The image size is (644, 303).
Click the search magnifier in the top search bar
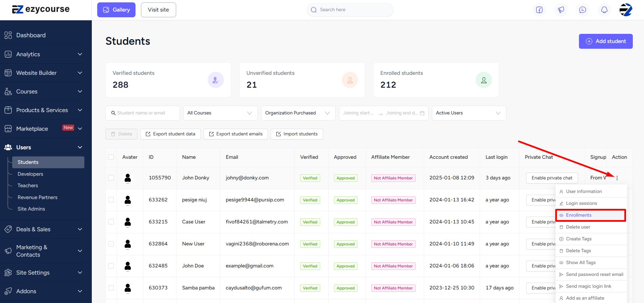[x=314, y=10]
